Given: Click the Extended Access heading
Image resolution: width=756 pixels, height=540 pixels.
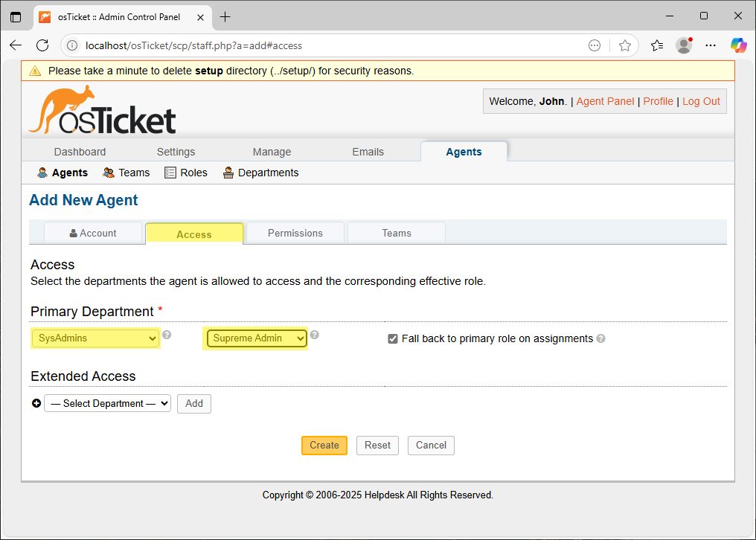Looking at the screenshot, I should [83, 376].
